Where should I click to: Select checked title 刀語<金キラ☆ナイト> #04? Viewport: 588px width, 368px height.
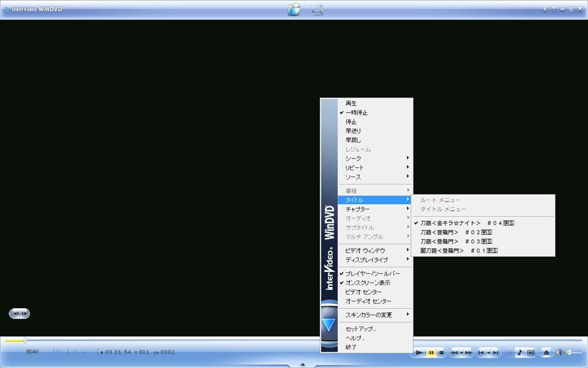tap(483, 223)
